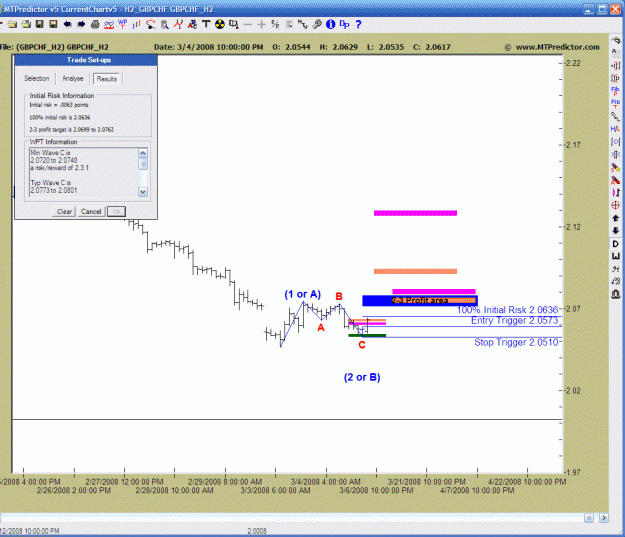Switch to the Analyse tab
This screenshot has height=537, width=625.
73,79
